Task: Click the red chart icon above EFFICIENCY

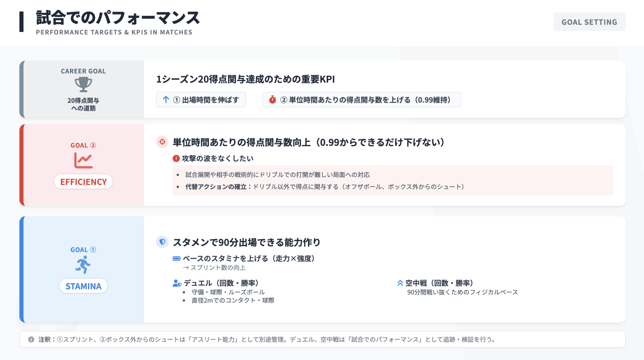Action: (83, 160)
